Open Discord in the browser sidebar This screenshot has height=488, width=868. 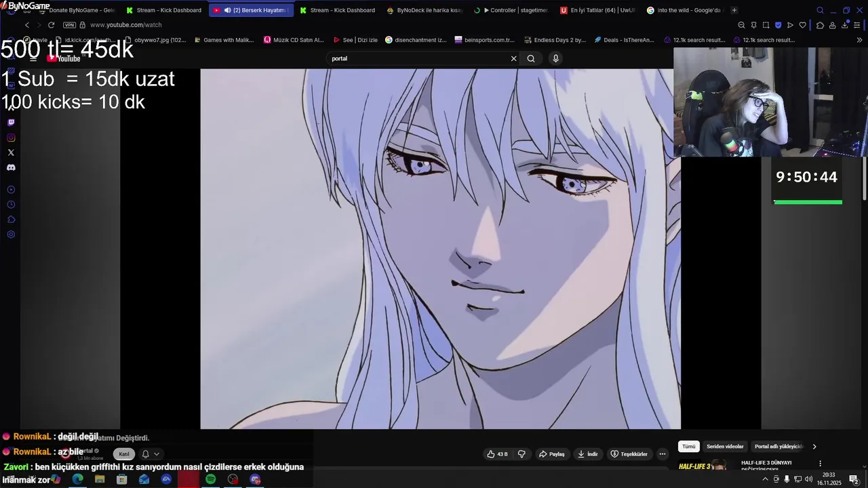(11, 167)
